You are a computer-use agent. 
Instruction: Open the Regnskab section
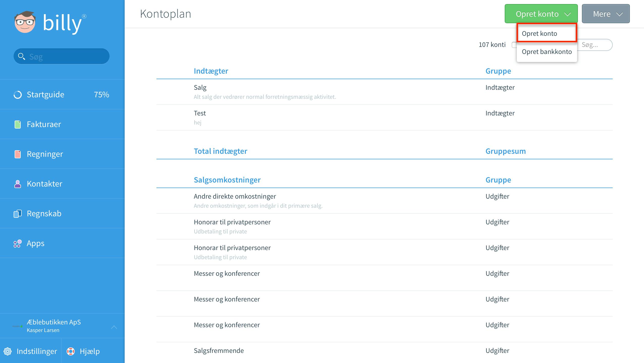(x=62, y=214)
